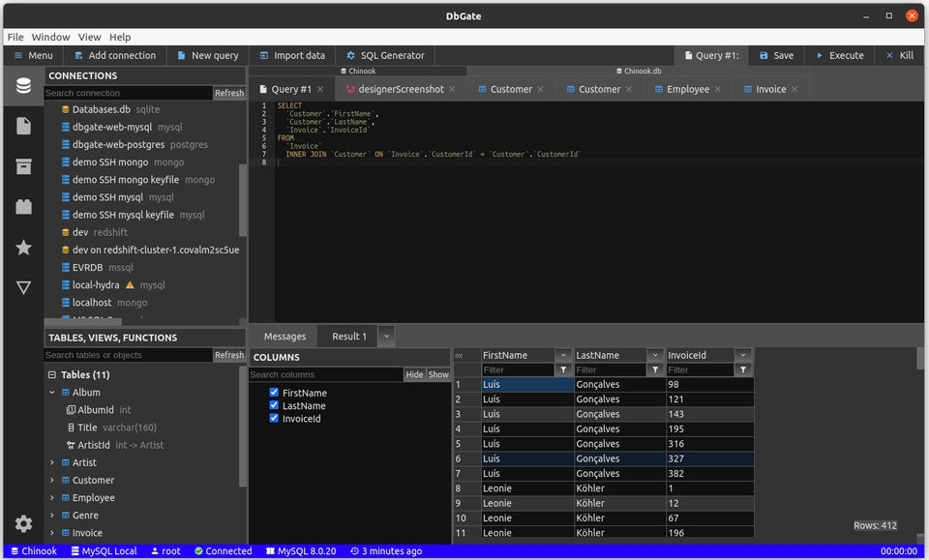Open the files sidebar icon
The width and height of the screenshot is (929, 560).
pos(23,126)
